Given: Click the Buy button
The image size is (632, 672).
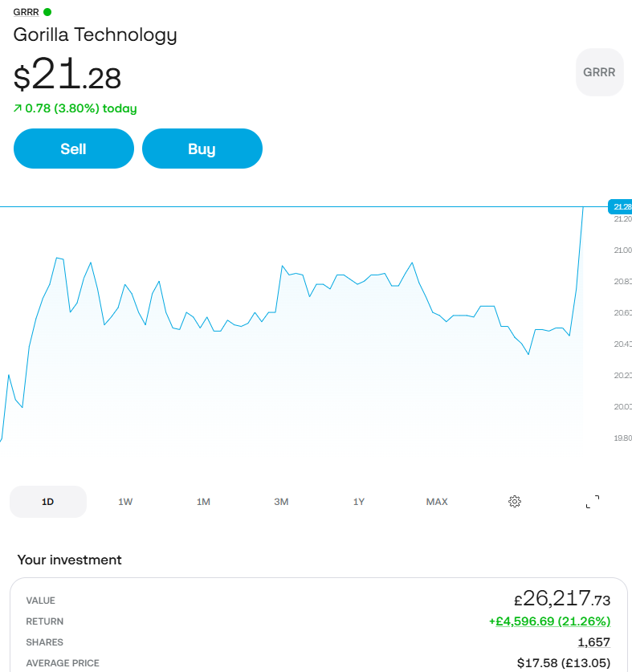Looking at the screenshot, I should click(202, 149).
